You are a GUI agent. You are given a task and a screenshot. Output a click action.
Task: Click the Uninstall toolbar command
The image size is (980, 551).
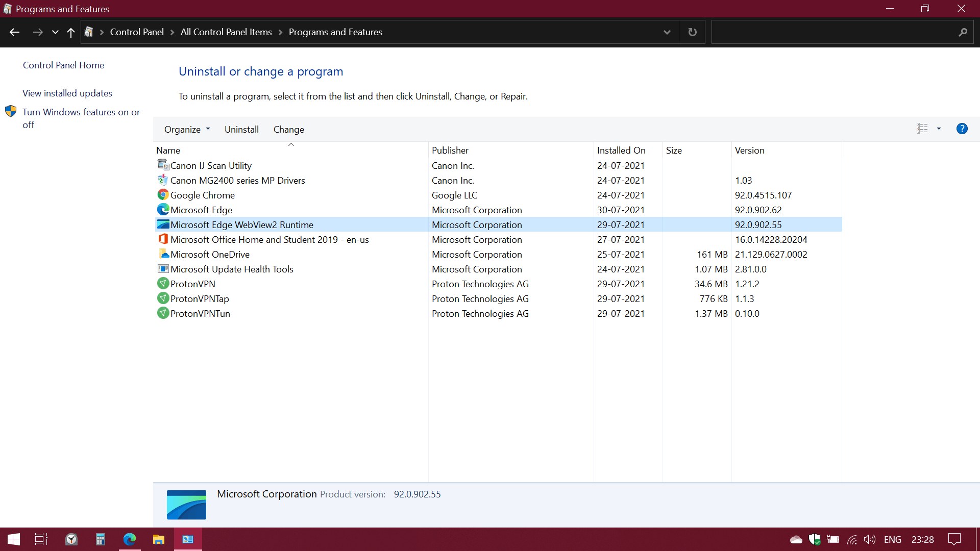(x=241, y=130)
